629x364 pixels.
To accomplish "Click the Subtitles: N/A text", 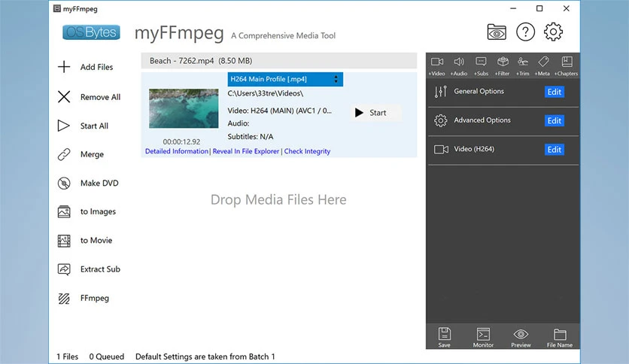I will pyautogui.click(x=251, y=137).
